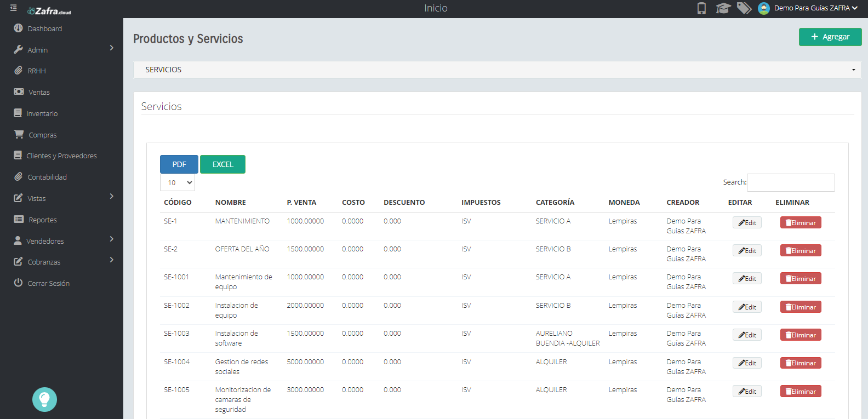Delete the SE-1005 Monitorizacion row
Image resolution: width=868 pixels, height=419 pixels.
tap(801, 391)
